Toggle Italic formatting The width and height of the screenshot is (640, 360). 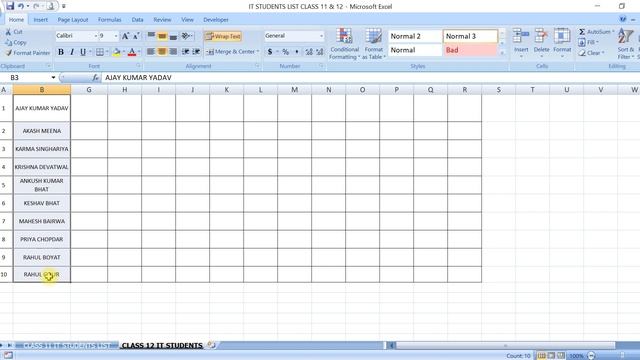(x=72, y=52)
